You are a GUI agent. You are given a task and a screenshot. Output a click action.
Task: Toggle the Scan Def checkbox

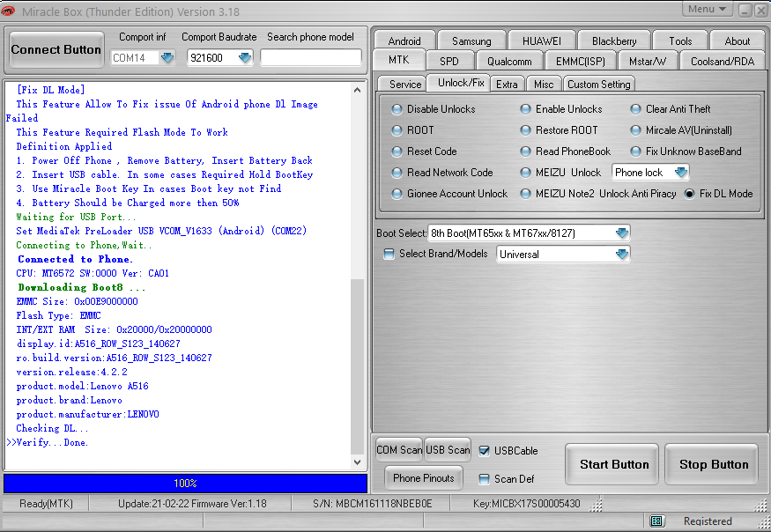tap(485, 479)
